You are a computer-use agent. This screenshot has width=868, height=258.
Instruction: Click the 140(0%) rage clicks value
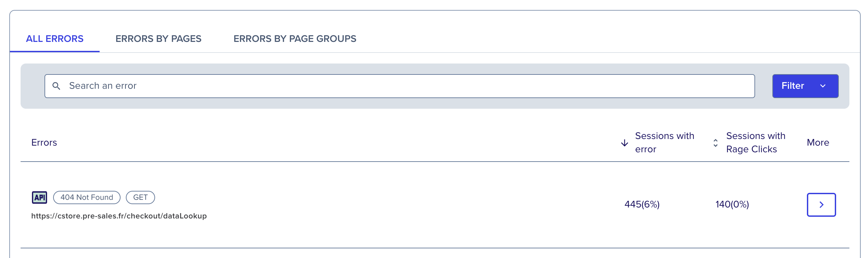coord(732,204)
